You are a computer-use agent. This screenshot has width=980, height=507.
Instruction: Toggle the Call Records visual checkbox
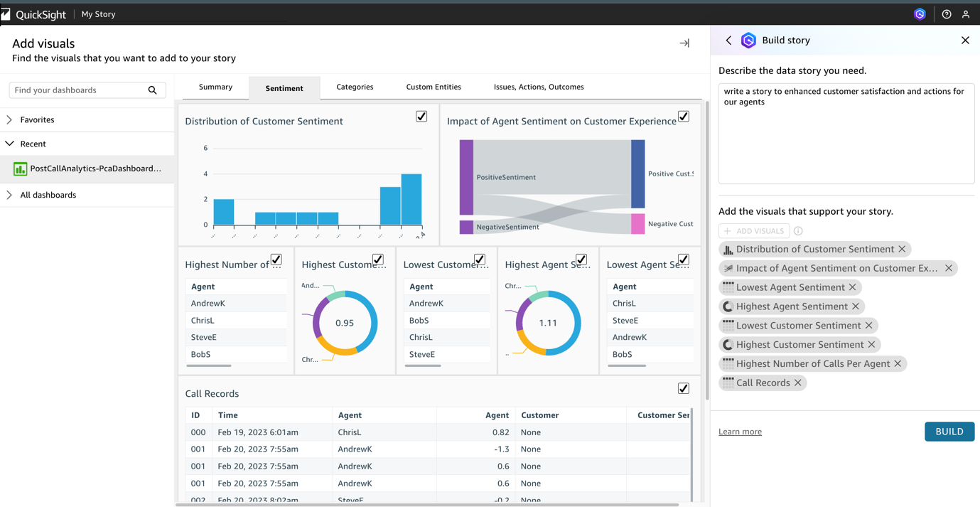pos(684,388)
